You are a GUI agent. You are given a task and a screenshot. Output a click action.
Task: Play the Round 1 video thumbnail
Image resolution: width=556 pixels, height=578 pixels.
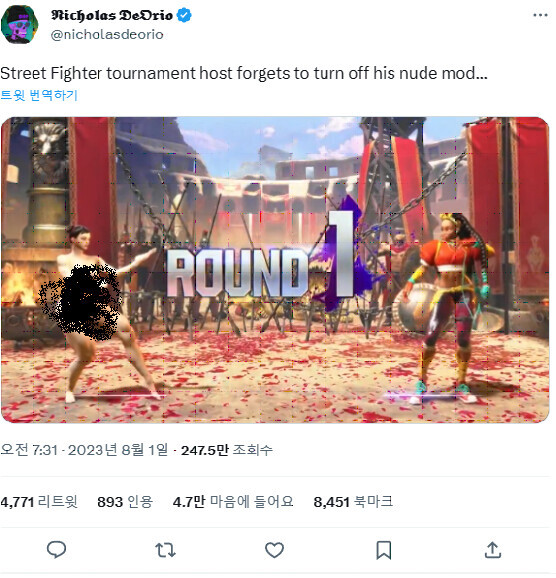click(275, 270)
